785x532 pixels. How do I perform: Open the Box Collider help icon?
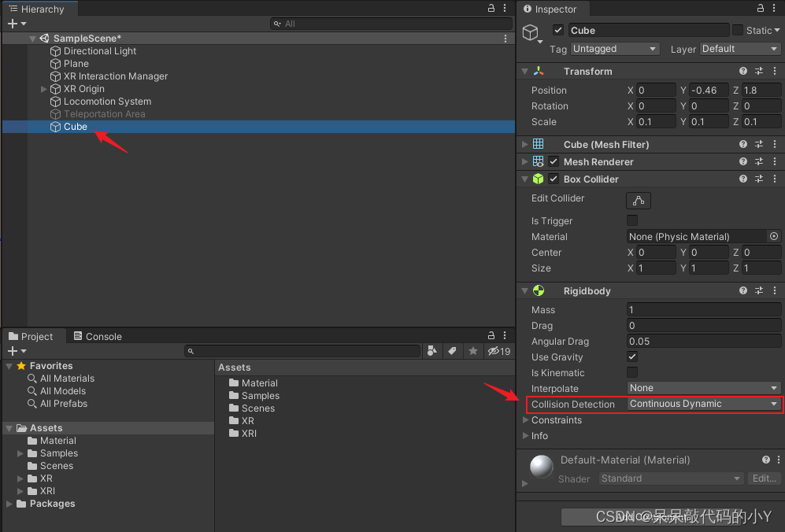[742, 179]
